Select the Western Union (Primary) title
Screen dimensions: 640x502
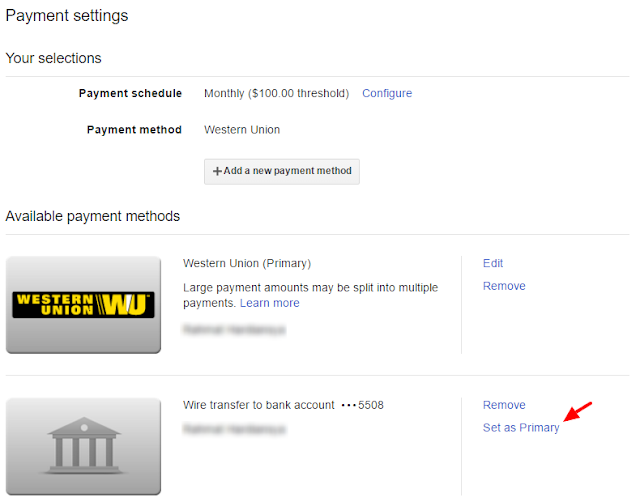click(247, 263)
